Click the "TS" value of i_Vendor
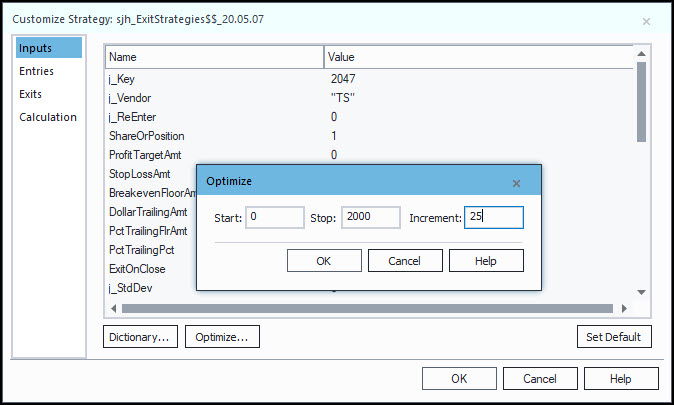Screen dimensions: 674x405 (x=343, y=98)
